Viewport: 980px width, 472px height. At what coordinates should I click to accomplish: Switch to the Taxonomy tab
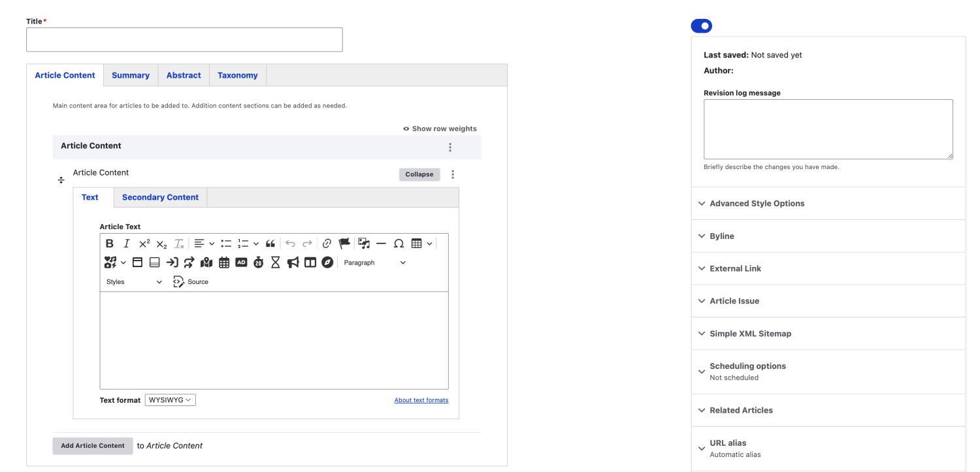pos(237,75)
